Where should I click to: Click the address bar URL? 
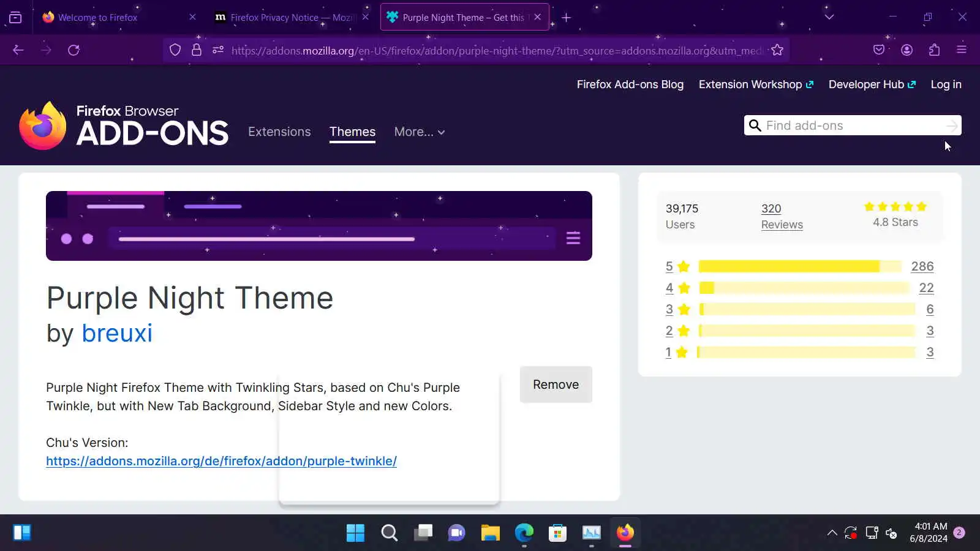tap(497, 50)
